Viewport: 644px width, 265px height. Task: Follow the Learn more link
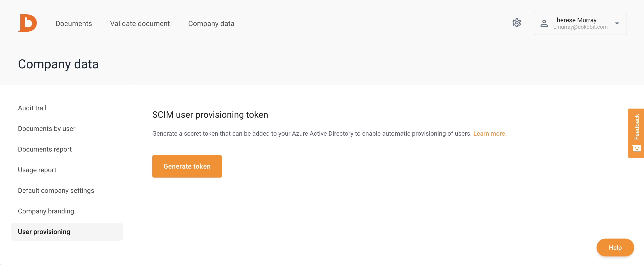point(490,134)
